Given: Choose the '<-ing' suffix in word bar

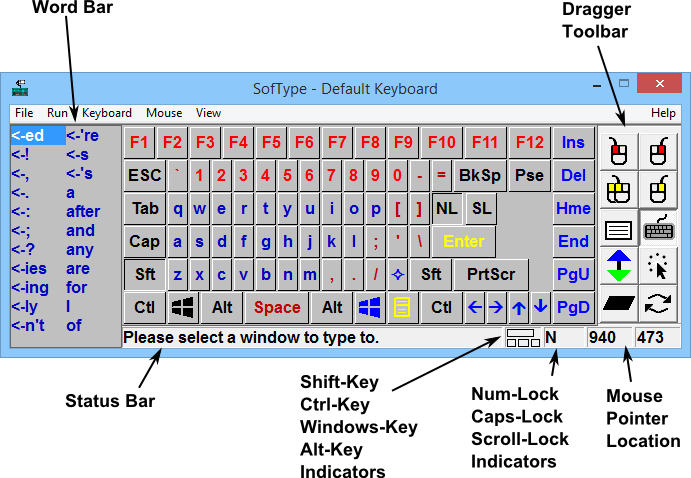Looking at the screenshot, I should 30,288.
